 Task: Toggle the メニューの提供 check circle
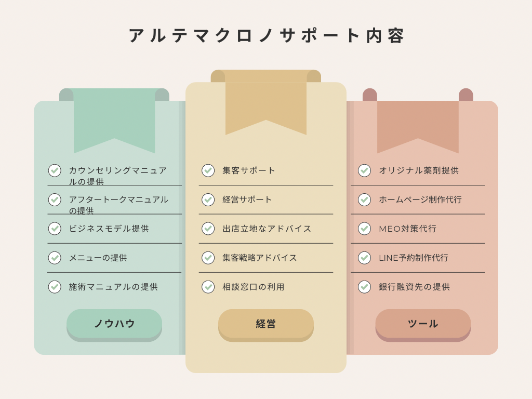tap(55, 258)
